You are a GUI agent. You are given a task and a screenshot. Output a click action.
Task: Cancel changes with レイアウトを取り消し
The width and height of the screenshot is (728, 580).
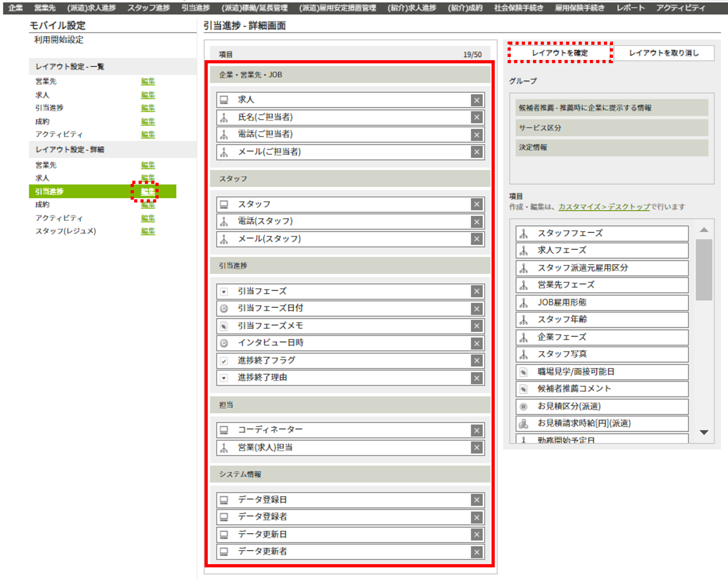coord(664,53)
